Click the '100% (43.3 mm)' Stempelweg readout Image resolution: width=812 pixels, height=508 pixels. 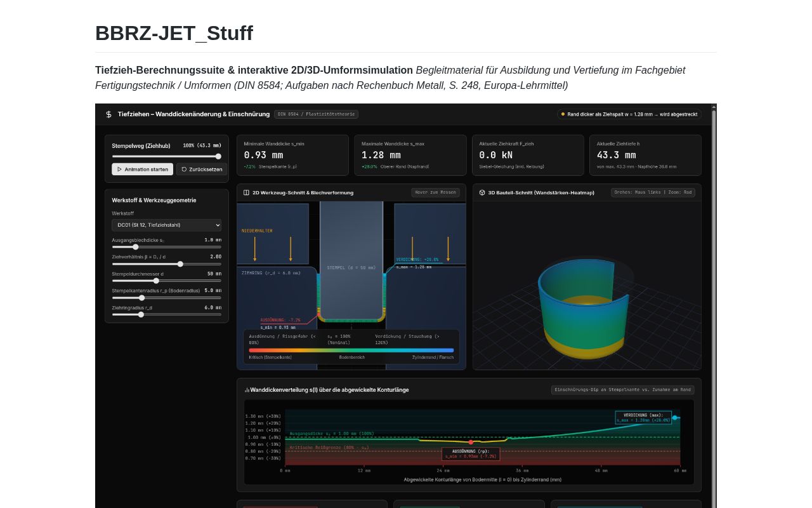pyautogui.click(x=202, y=145)
